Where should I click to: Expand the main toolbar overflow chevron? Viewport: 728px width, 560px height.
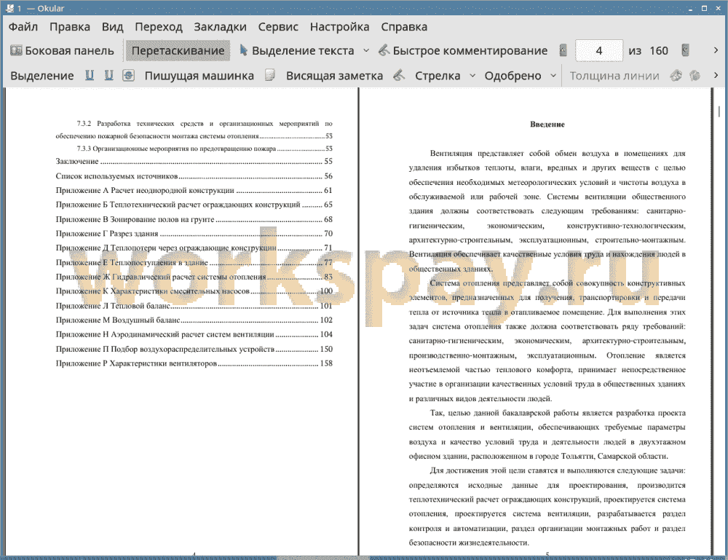(716, 50)
